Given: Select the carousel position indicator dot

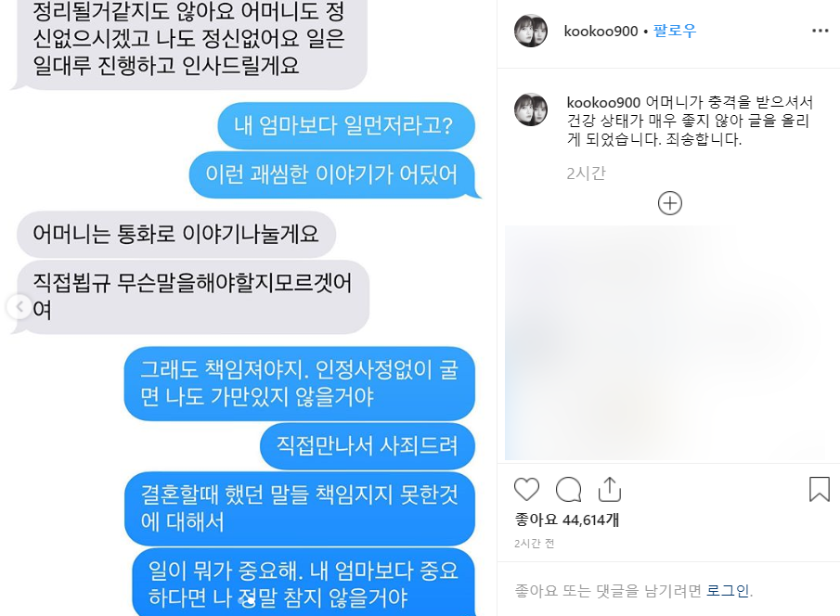Looking at the screenshot, I should [249, 601].
